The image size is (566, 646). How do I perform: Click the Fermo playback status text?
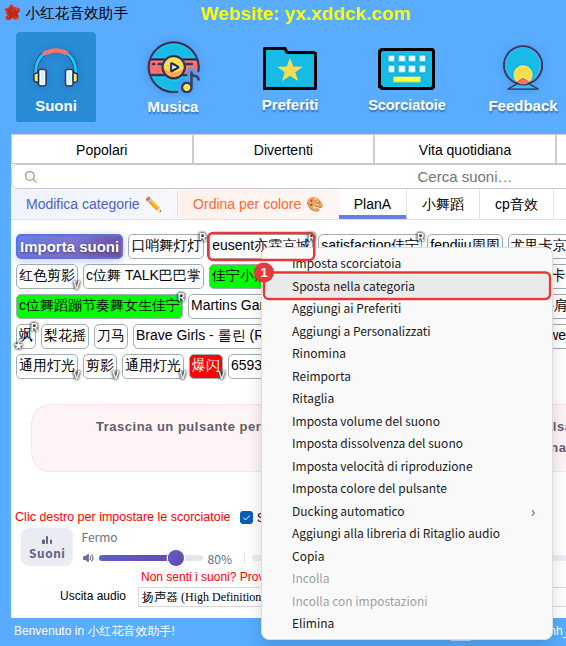(99, 538)
